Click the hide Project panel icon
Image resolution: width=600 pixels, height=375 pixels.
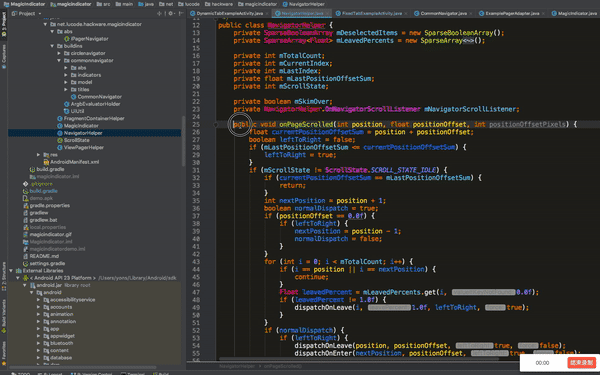tap(181, 13)
